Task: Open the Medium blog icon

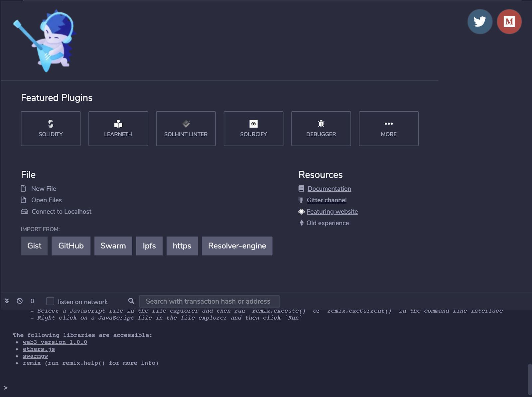Action: (509, 22)
